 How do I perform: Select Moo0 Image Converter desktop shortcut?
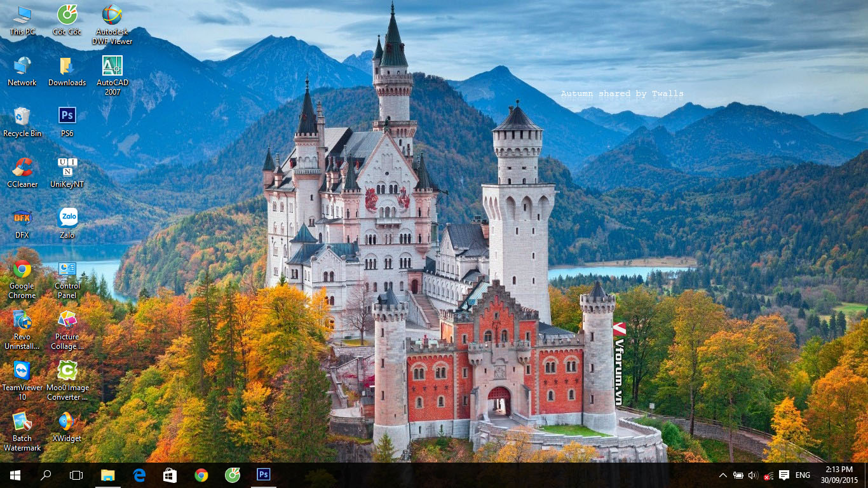[67, 381]
